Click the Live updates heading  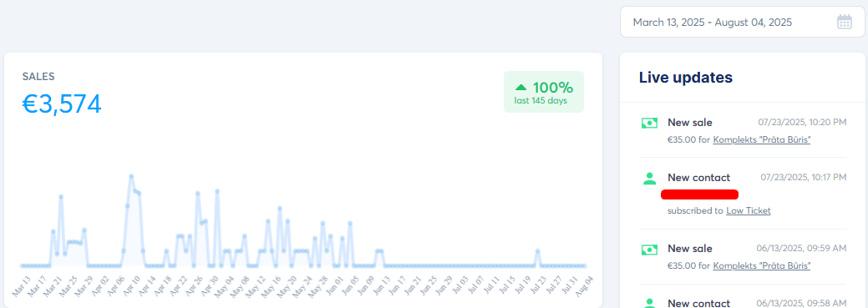click(x=686, y=78)
